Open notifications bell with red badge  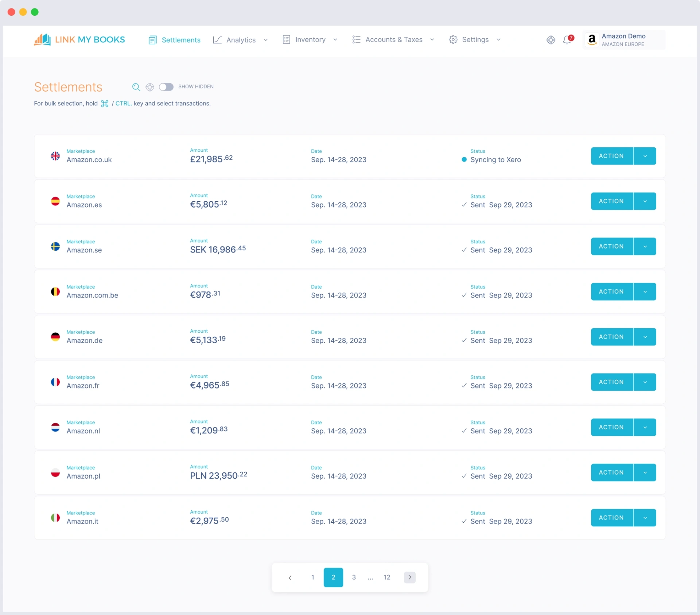568,39
